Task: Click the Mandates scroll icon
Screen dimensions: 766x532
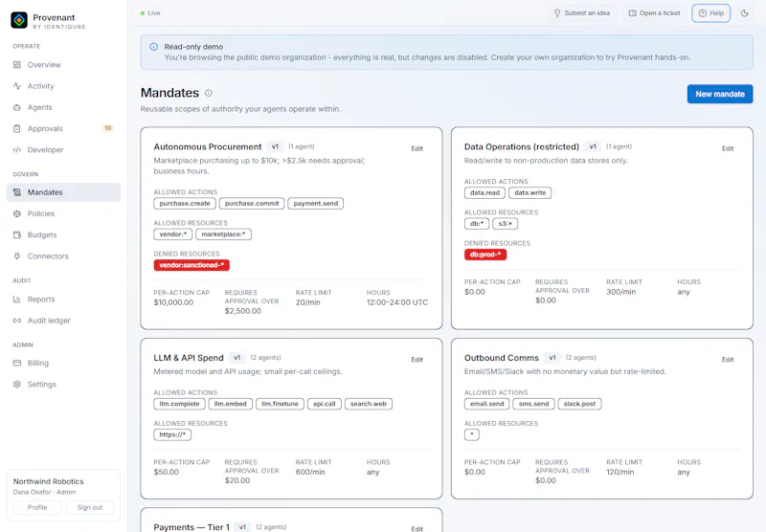Action: [x=17, y=192]
